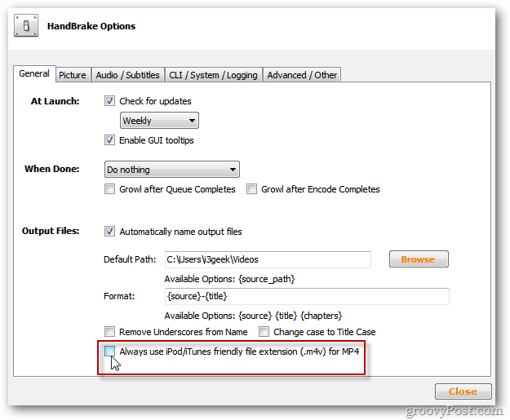Open the CLI / System / Logging tab
The image size is (510, 420).
pos(213,75)
